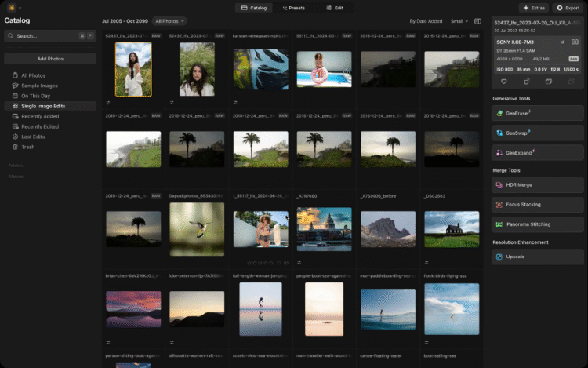Click edits indicator under St Paul's cathedral photo
588x368 pixels.
299,263
